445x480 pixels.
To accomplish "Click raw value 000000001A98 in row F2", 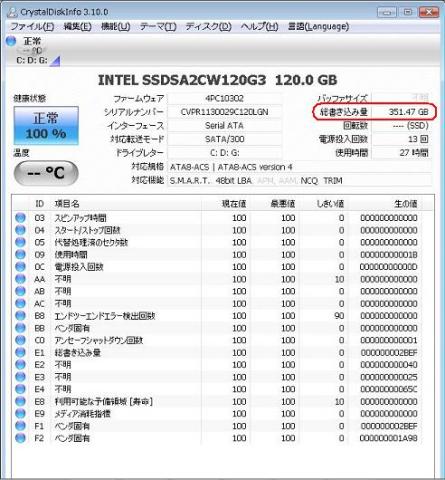I will point(389,438).
